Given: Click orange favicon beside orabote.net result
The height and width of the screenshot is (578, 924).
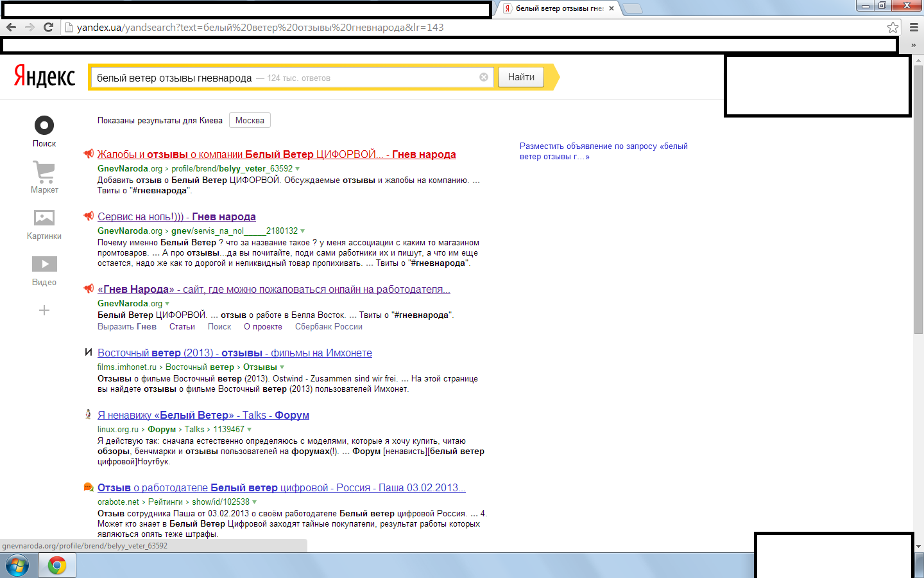Looking at the screenshot, I should 89,487.
